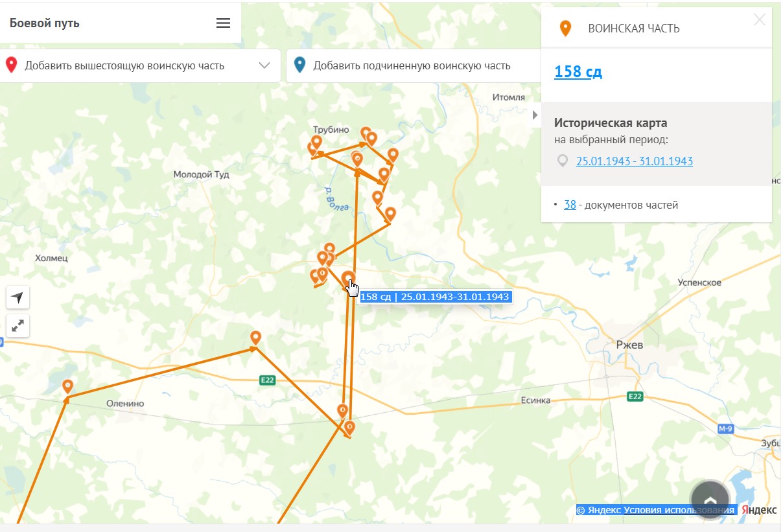Image resolution: width=783 pixels, height=532 pixels.
Task: Toggle fullscreen map expand icon
Action: pos(18,326)
